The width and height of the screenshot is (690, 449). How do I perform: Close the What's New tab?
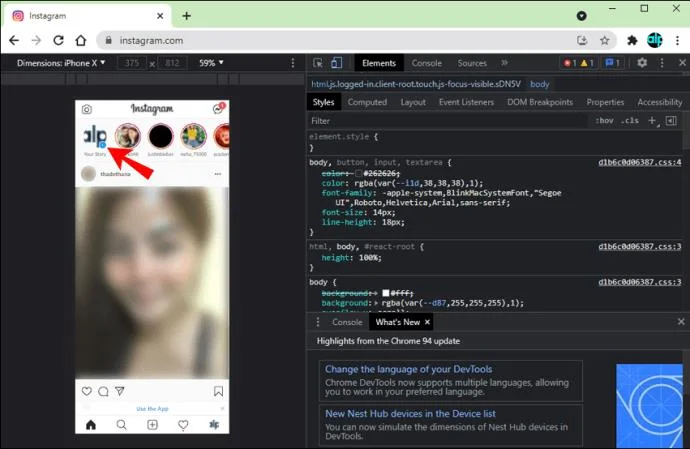427,322
